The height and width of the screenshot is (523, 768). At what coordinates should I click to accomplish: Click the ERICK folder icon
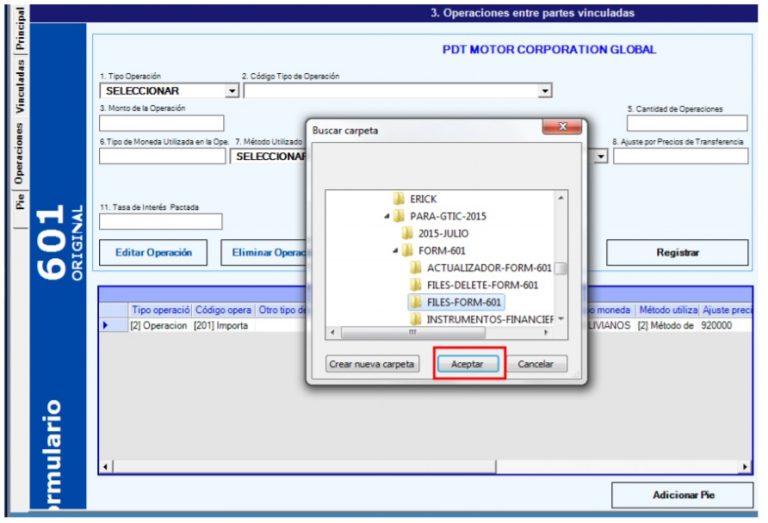click(x=399, y=199)
